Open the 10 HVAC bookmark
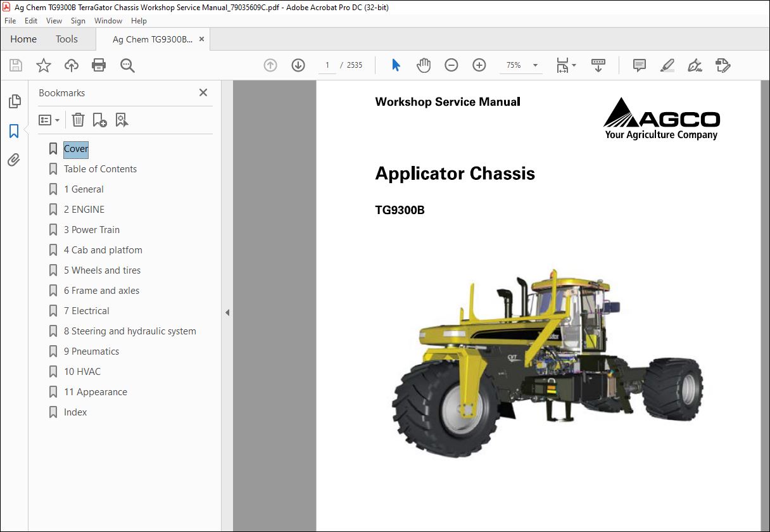770x532 pixels. coord(82,372)
